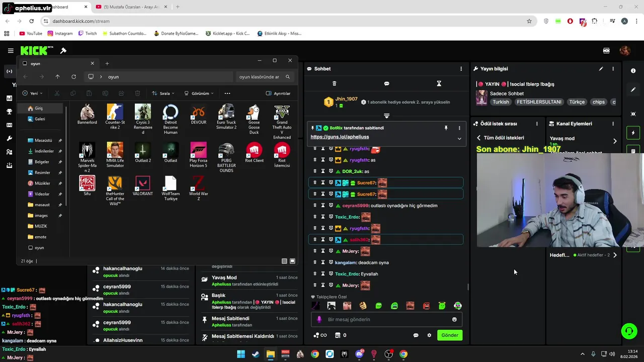
Task: Open the guns.lol/apheliuss link
Action: coord(340,137)
